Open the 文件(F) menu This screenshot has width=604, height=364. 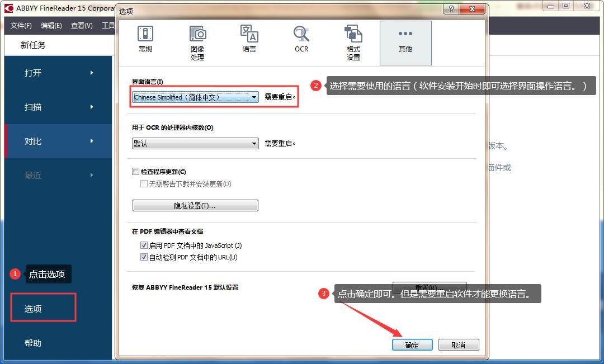tap(21, 25)
